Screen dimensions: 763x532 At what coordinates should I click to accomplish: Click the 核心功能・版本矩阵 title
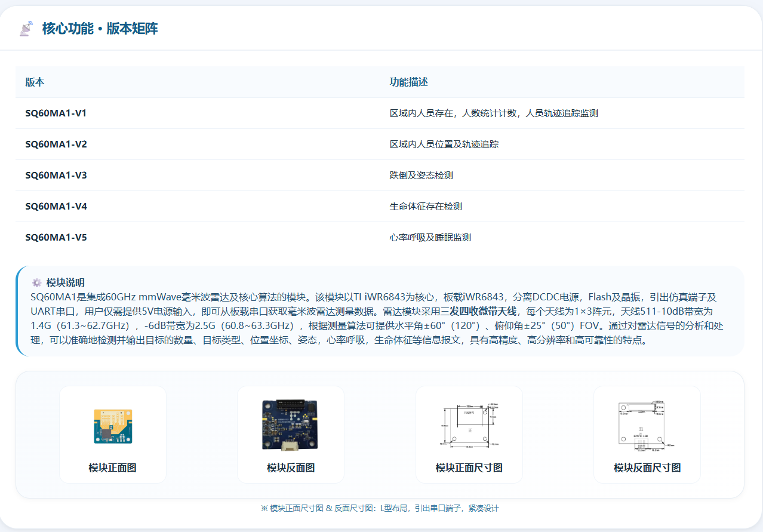100,29
